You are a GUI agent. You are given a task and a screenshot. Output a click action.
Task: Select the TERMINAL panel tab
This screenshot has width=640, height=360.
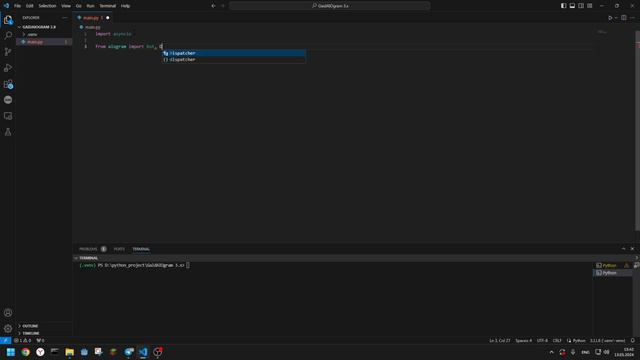141,249
